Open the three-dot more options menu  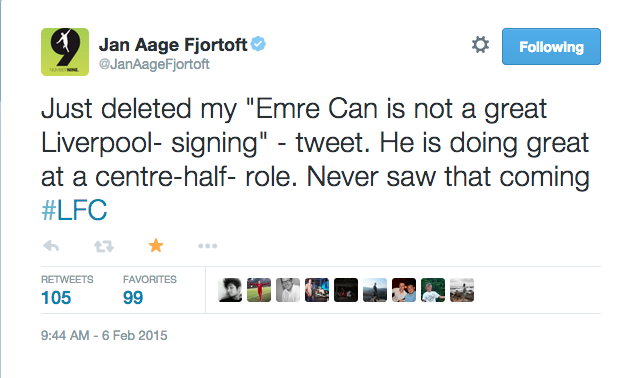coord(208,246)
